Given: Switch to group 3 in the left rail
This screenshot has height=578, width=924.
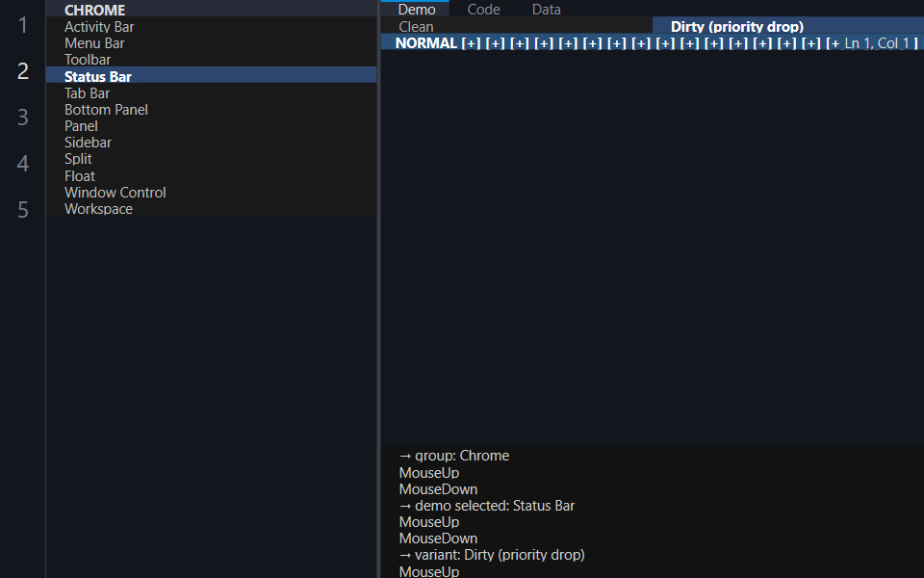Looking at the screenshot, I should click(22, 117).
